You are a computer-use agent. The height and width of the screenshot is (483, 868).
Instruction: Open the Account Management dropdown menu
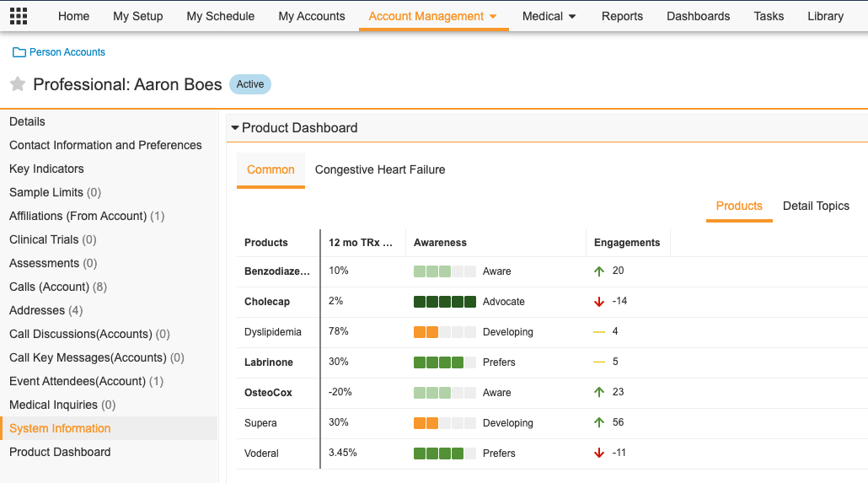492,17
